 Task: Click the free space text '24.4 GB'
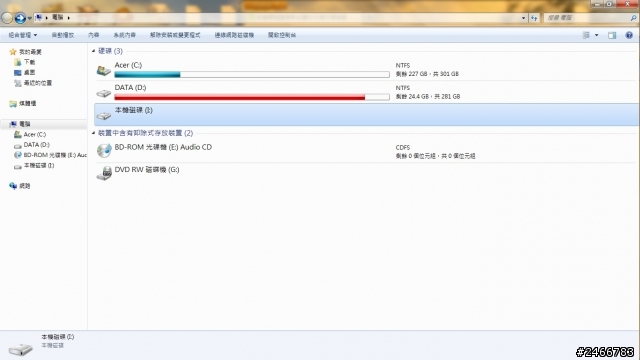[419, 96]
